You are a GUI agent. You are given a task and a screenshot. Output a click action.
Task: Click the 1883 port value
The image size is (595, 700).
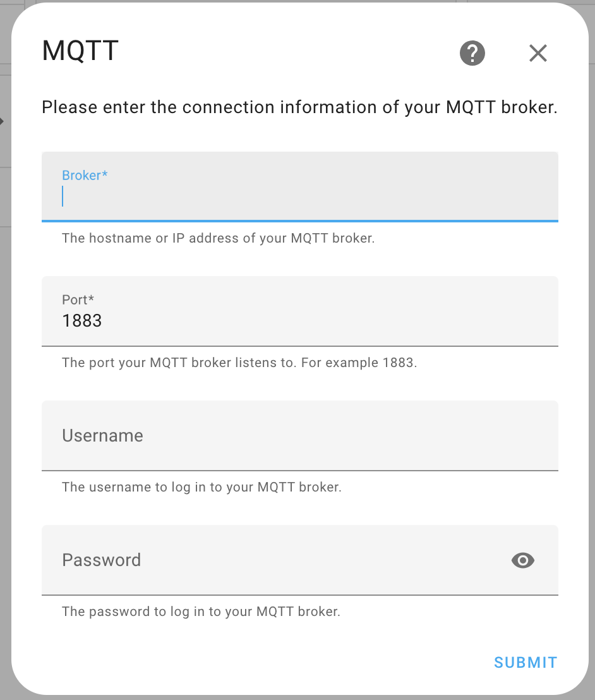(x=82, y=320)
